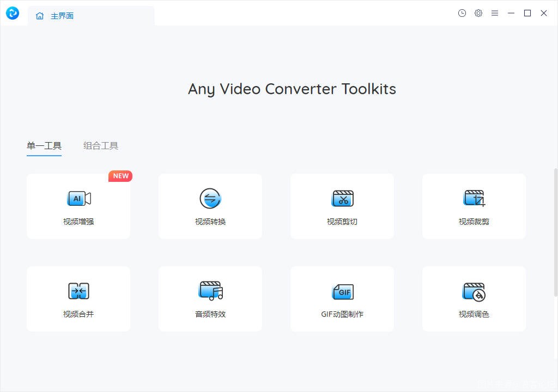The image size is (558, 392).
Task: Click the 视频增强 label text
Action: pyautogui.click(x=78, y=222)
